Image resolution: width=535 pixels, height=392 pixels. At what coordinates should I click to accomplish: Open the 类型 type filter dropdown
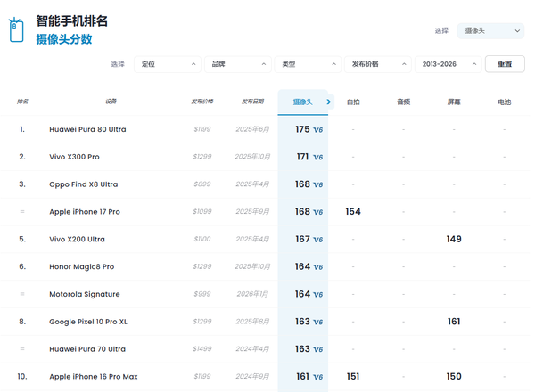point(308,64)
